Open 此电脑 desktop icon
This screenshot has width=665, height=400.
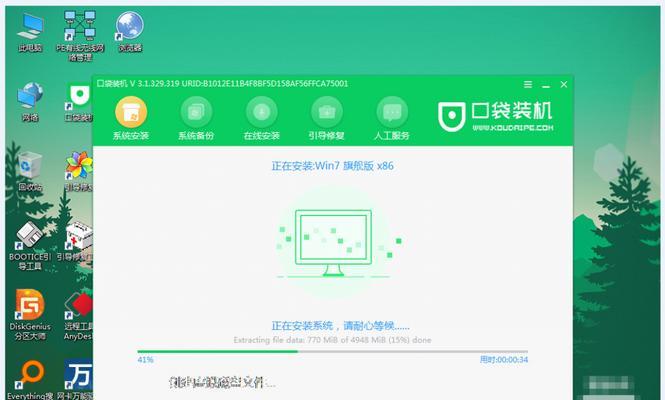30,33
